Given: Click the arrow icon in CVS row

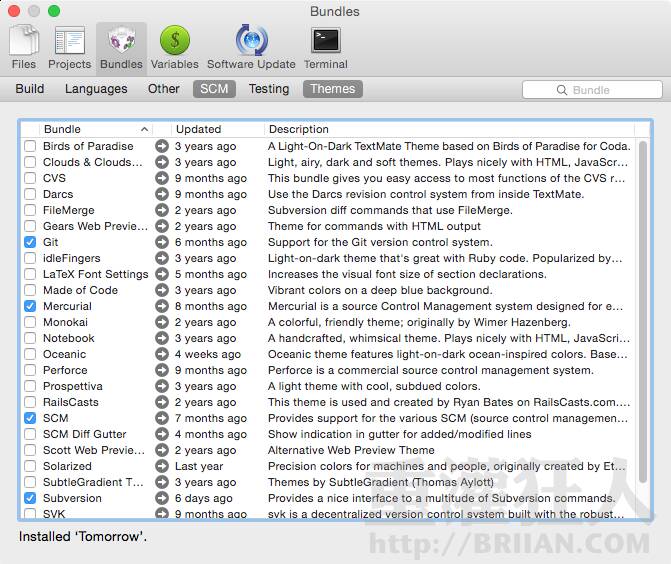Looking at the screenshot, I should [162, 178].
